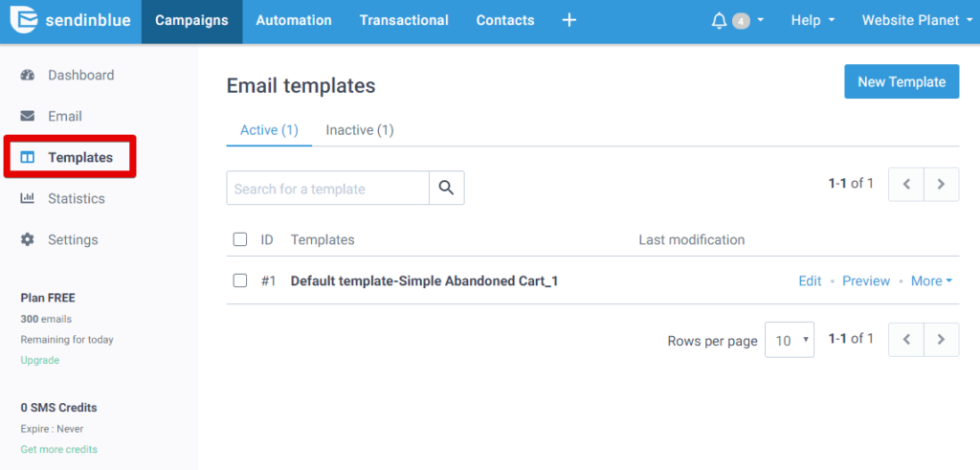Click the ID column header
Viewport: 980px width, 470px height.
click(267, 240)
